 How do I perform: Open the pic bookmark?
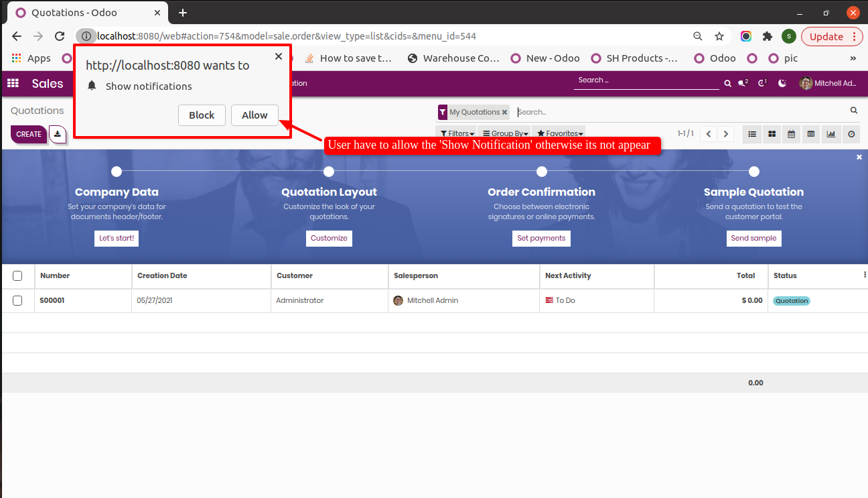(784, 58)
